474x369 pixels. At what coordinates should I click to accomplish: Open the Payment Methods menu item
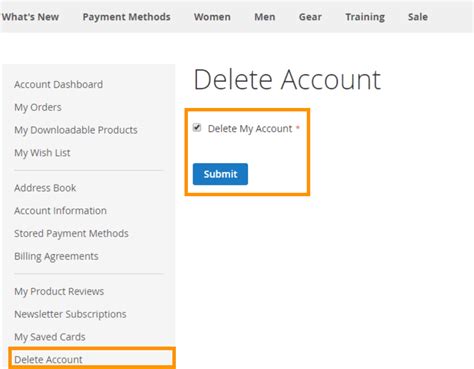click(x=126, y=17)
